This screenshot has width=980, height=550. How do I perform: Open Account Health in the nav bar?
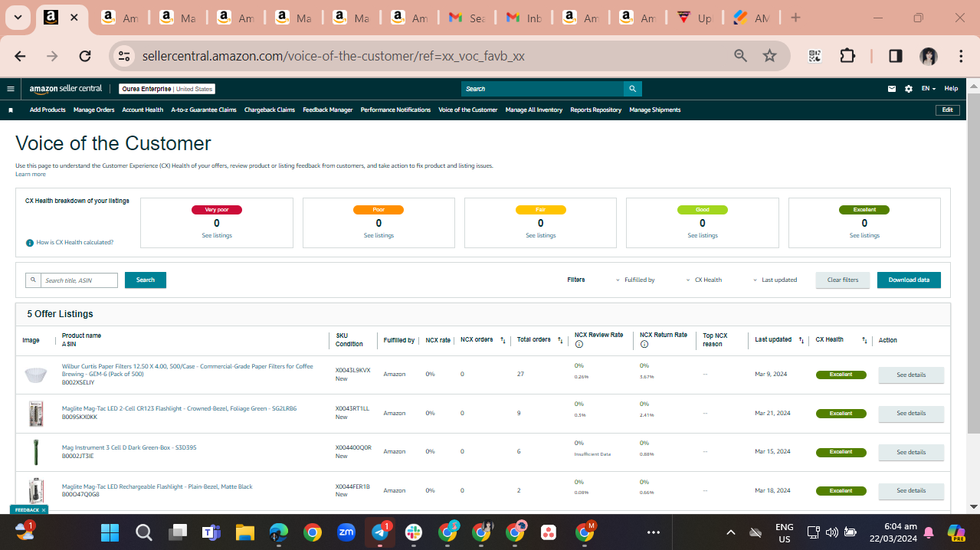143,110
